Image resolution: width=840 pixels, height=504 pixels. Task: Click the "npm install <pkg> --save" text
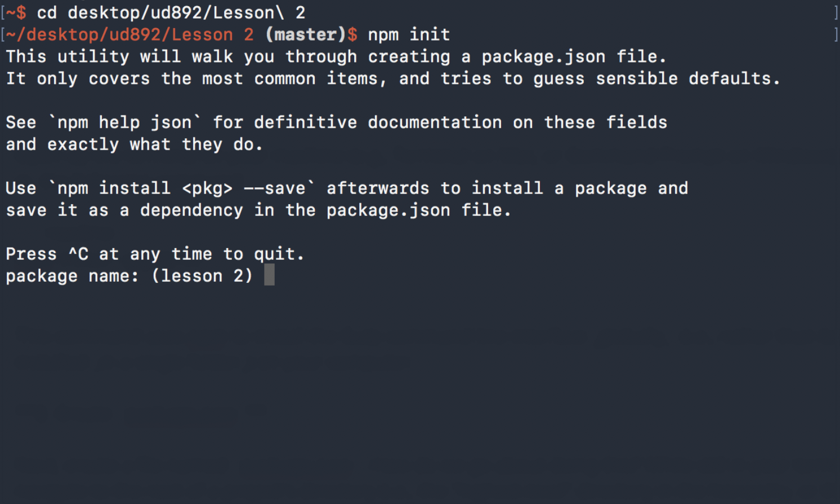pyautogui.click(x=181, y=188)
